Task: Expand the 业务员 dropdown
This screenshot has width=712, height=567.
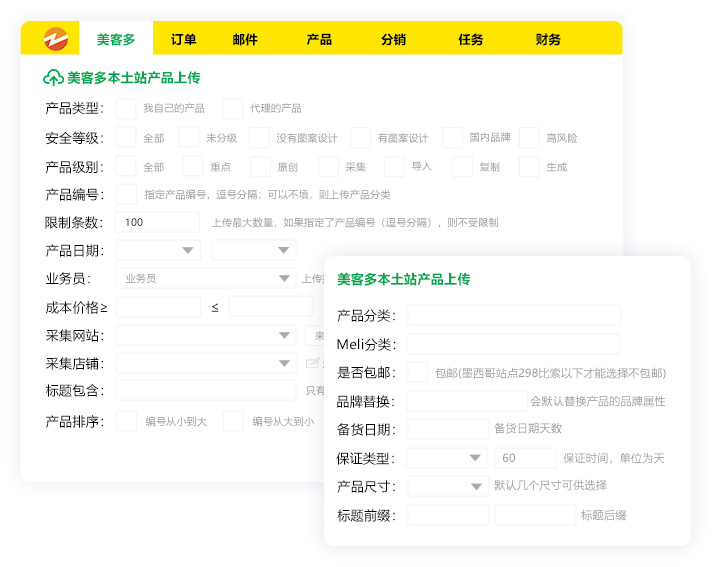Action: (204, 279)
